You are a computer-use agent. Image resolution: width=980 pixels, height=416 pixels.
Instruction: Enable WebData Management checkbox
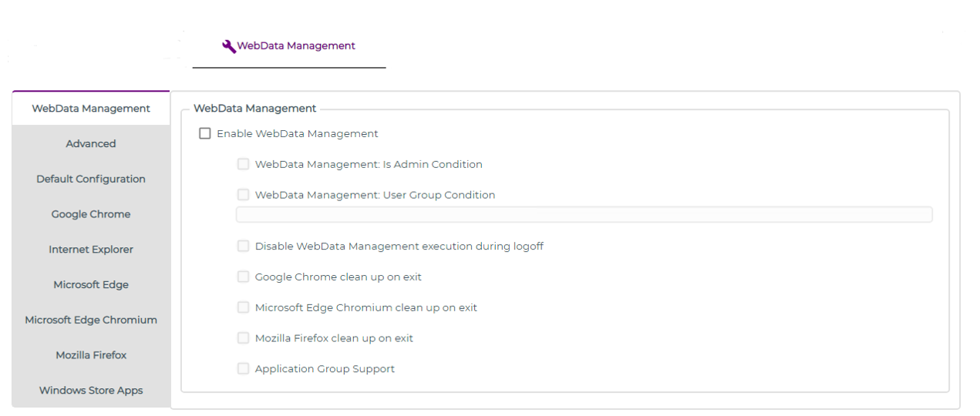tap(205, 134)
